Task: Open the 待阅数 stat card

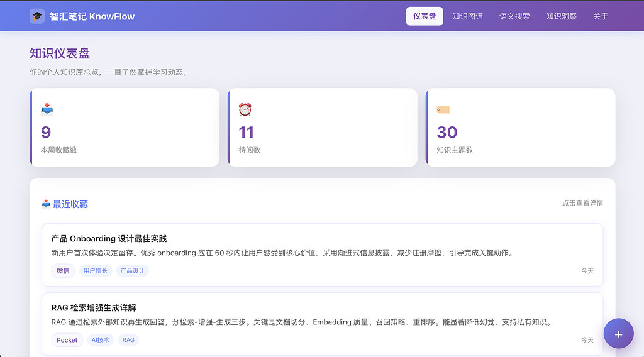Action: 323,127
